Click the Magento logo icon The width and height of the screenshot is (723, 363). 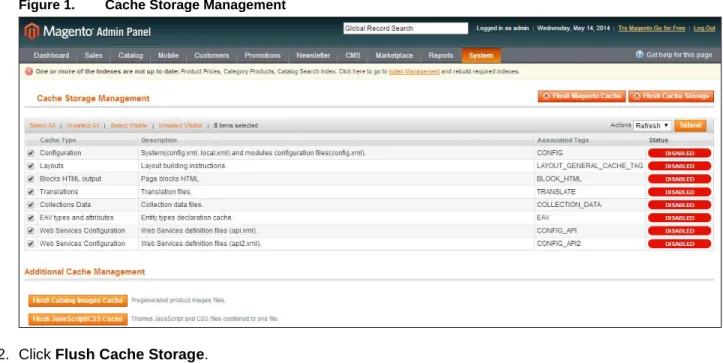(x=32, y=31)
